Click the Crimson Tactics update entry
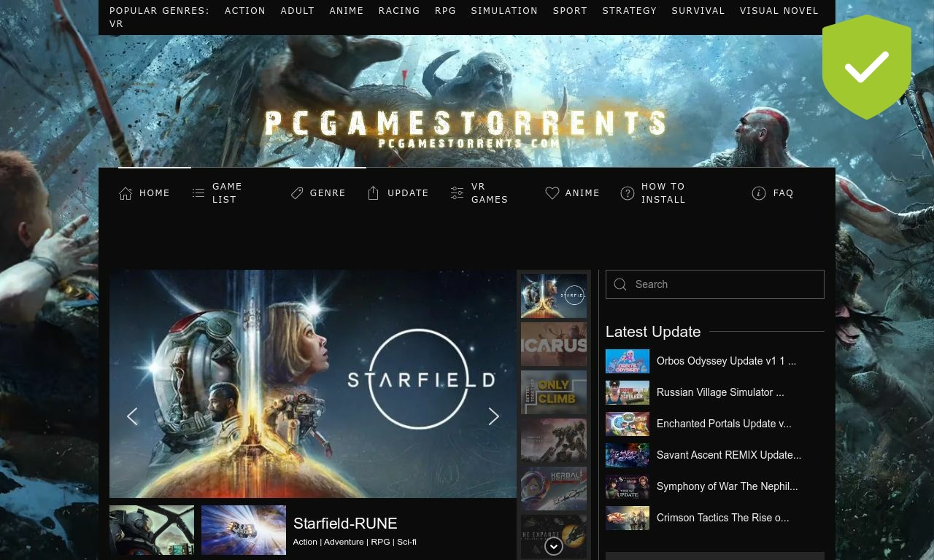Viewport: 934px width, 560px height. (x=722, y=518)
